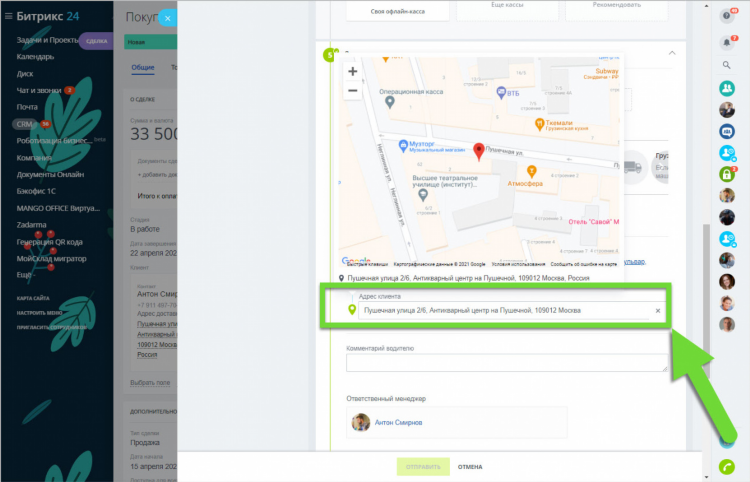The height and width of the screenshot is (482, 750).
Task: Open Чат и звонки in left menu
Action: (x=39, y=90)
